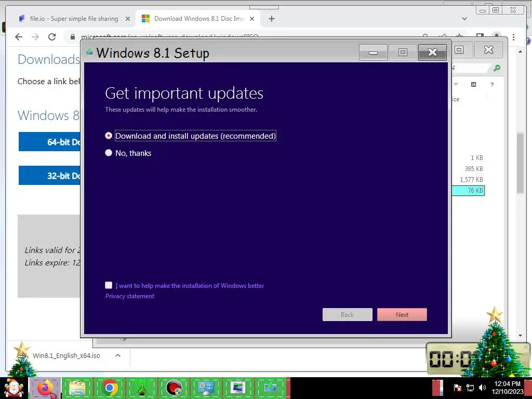Click the volume speaker tray icon

coord(482,388)
